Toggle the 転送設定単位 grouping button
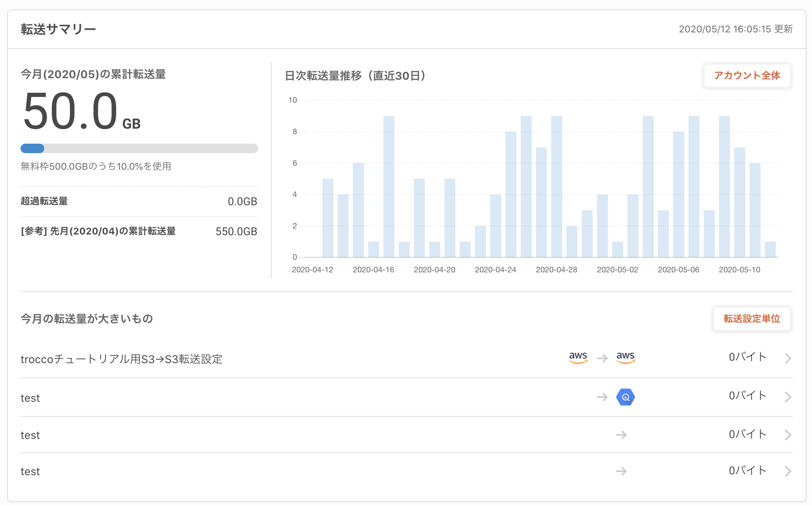The image size is (812, 506). 751,319
